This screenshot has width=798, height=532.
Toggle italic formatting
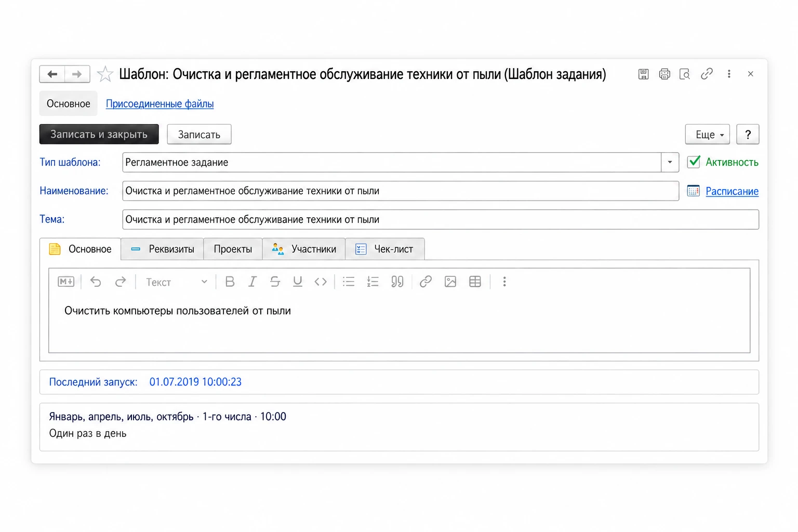(x=252, y=282)
